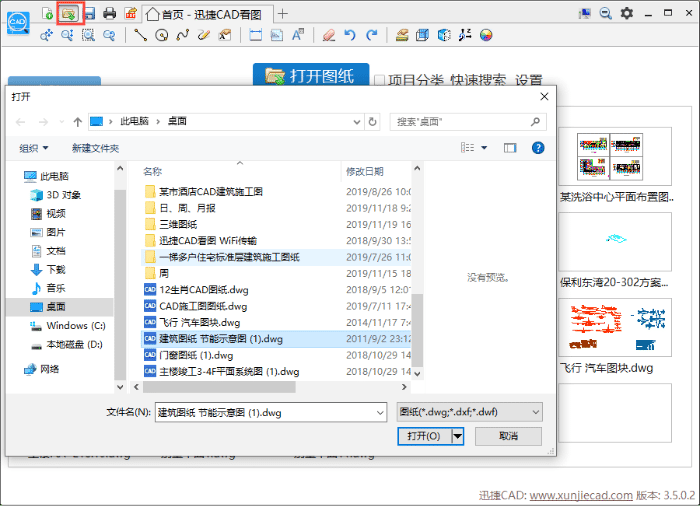
Task: Open the recent locations dropdown arrow
Action: 62,121
